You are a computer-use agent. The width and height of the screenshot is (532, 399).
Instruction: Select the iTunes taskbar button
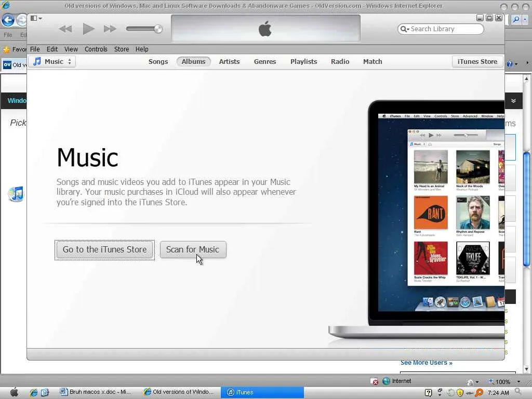point(262,392)
